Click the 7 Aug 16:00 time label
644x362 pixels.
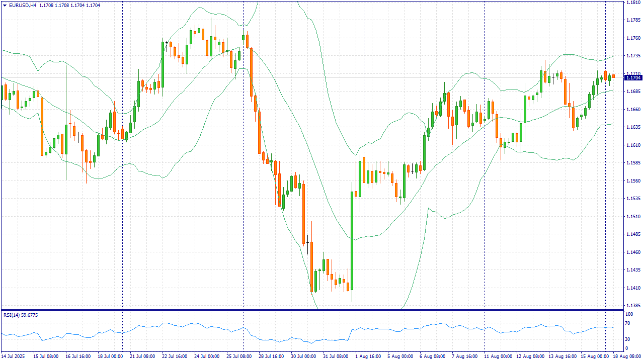(x=464, y=356)
